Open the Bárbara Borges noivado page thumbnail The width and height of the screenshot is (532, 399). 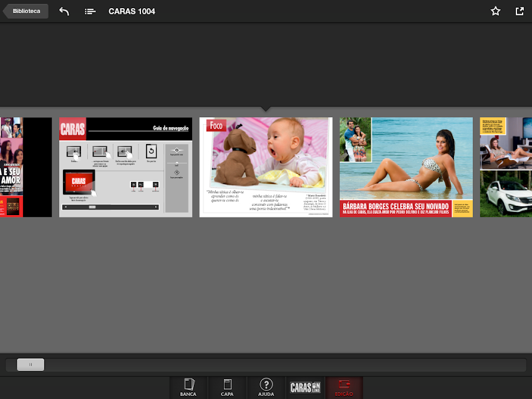[x=406, y=167]
